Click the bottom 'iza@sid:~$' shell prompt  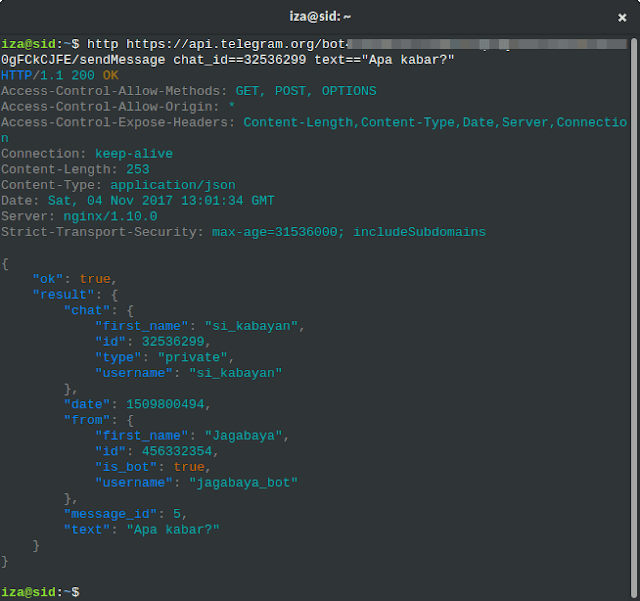click(x=40, y=592)
